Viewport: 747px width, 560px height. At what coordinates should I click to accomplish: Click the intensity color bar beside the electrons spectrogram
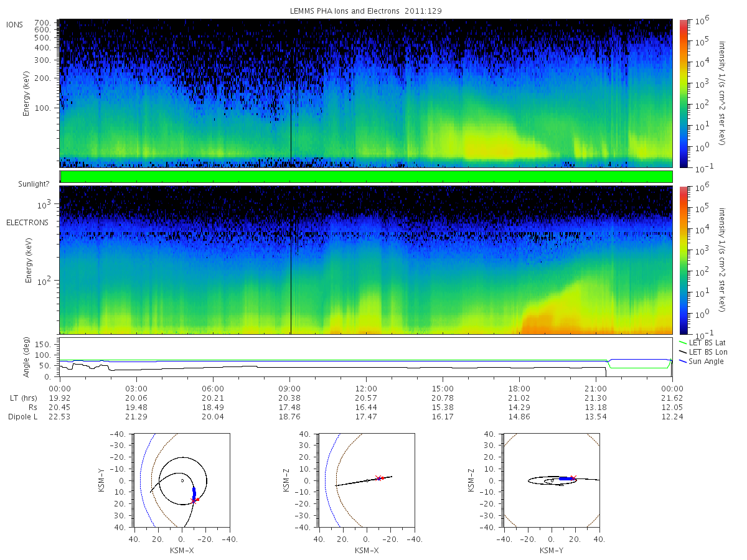pyautogui.click(x=684, y=259)
